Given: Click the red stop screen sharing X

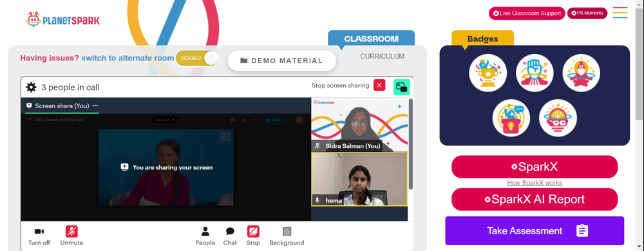Looking at the screenshot, I should pos(379,86).
